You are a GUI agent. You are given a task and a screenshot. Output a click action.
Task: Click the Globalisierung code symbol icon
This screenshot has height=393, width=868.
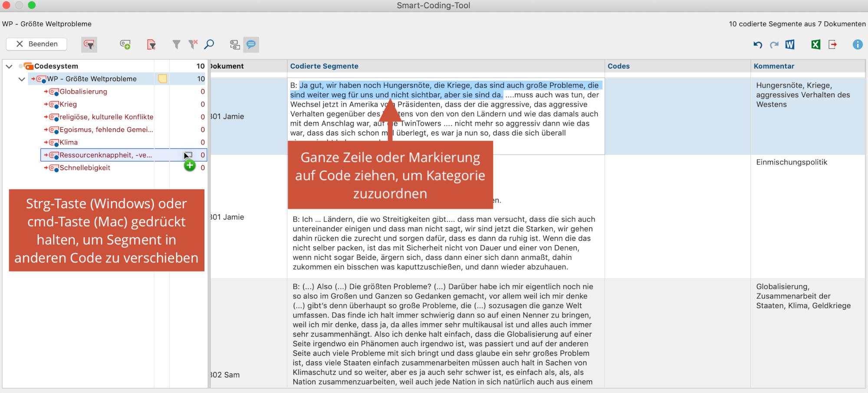pos(54,92)
